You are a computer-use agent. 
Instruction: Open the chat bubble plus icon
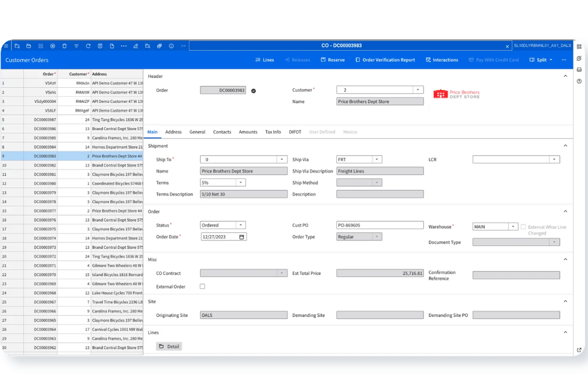click(579, 58)
